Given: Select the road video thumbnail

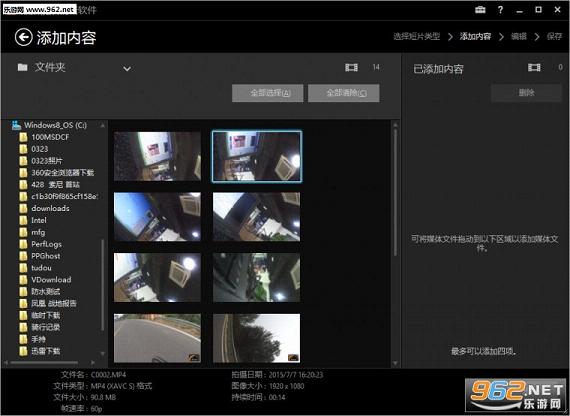Looking at the screenshot, I should click(157, 338).
